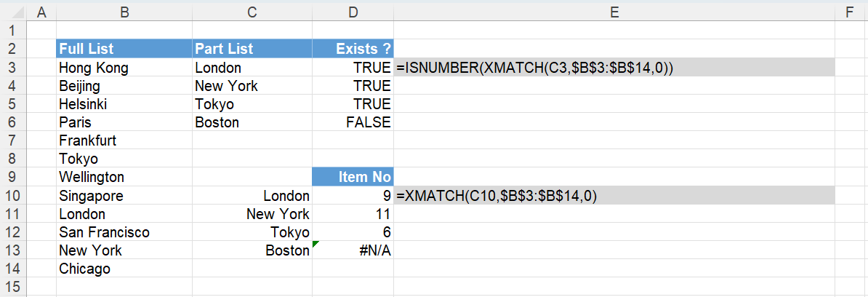This screenshot has height=297, width=868.
Task: Click right-aligned Tokyo cell in row 12
Action: pos(252,231)
